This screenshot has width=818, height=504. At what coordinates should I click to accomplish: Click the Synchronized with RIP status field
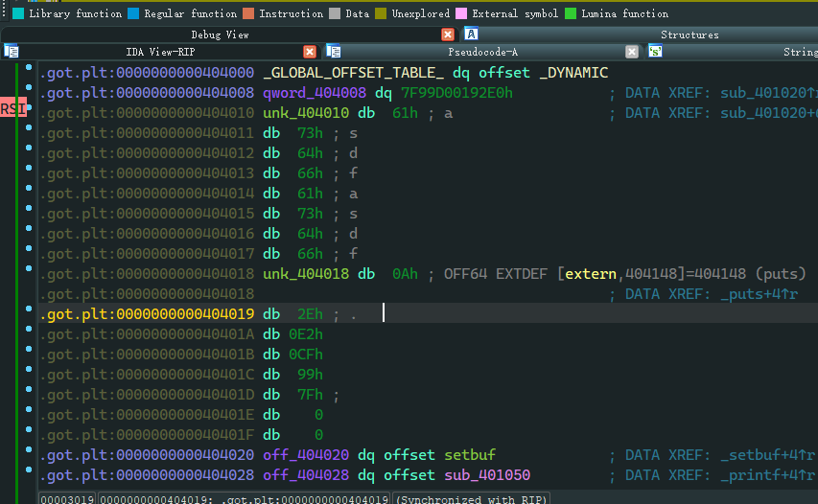click(471, 499)
